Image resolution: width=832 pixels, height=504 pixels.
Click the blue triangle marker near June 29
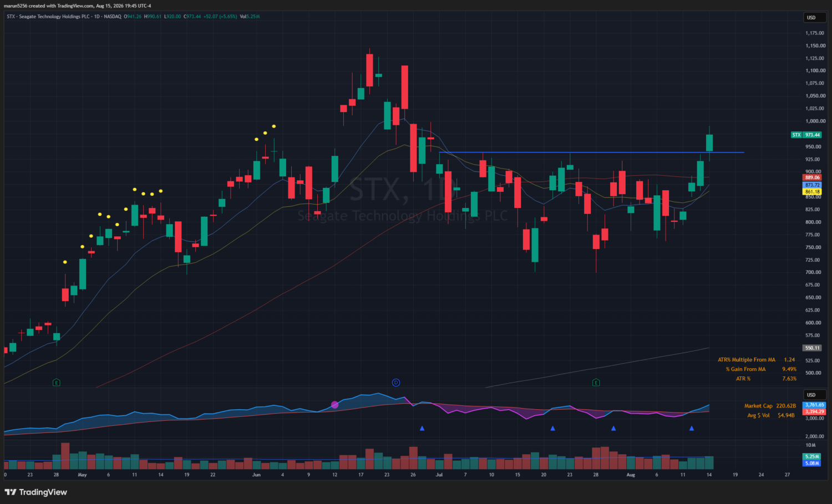click(x=422, y=428)
